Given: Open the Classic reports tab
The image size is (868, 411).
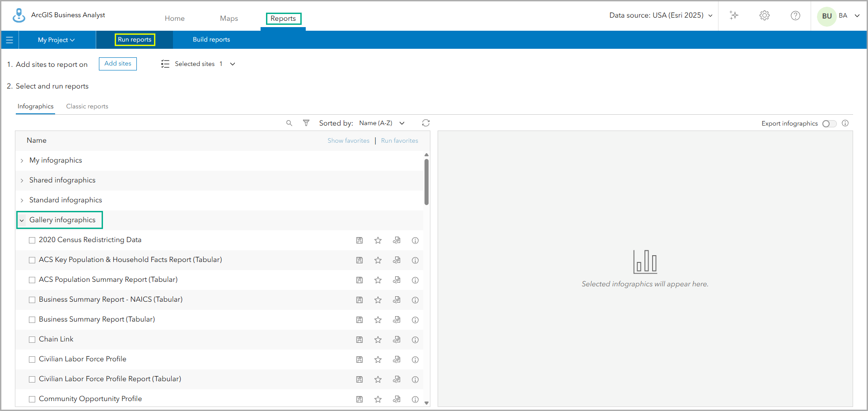Looking at the screenshot, I should coord(87,107).
